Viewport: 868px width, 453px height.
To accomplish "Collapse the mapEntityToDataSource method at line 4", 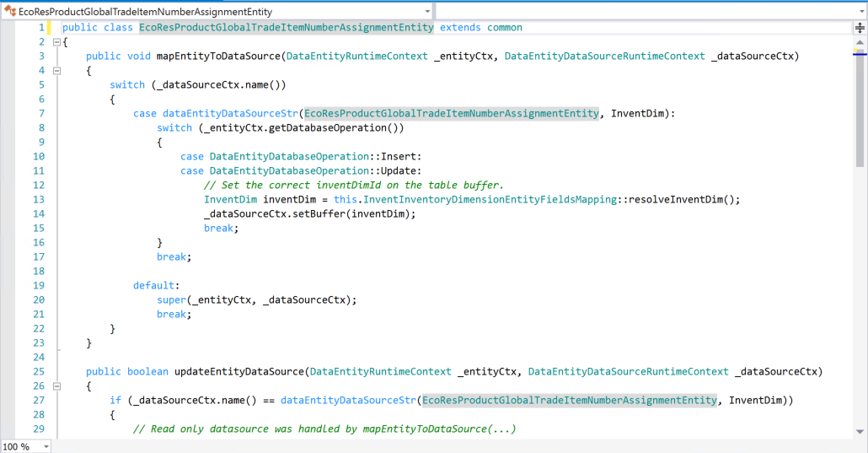I will click(56, 71).
